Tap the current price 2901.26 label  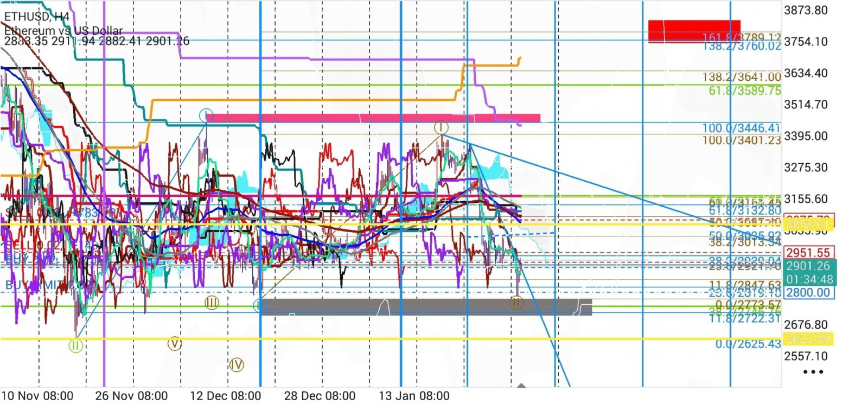pyautogui.click(x=808, y=266)
